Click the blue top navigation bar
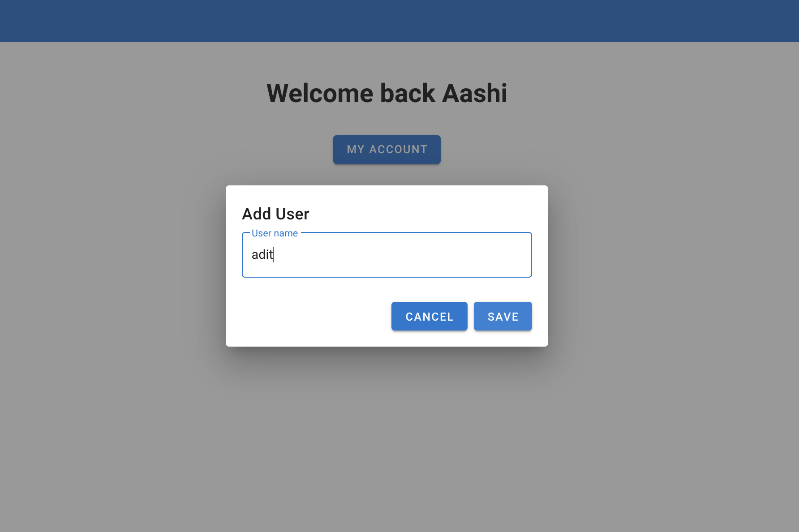The width and height of the screenshot is (799, 532). pyautogui.click(x=399, y=21)
